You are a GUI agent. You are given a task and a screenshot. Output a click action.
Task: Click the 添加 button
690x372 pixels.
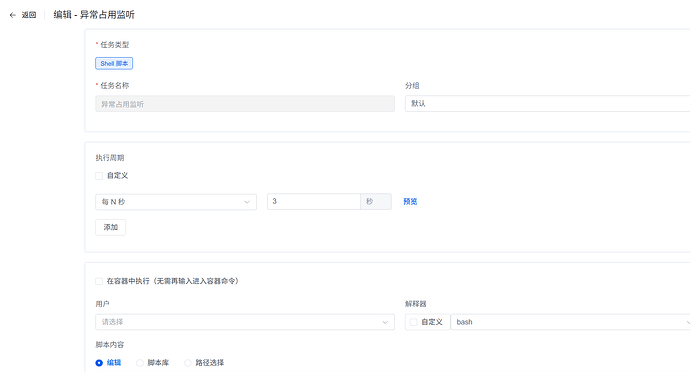[x=110, y=227]
